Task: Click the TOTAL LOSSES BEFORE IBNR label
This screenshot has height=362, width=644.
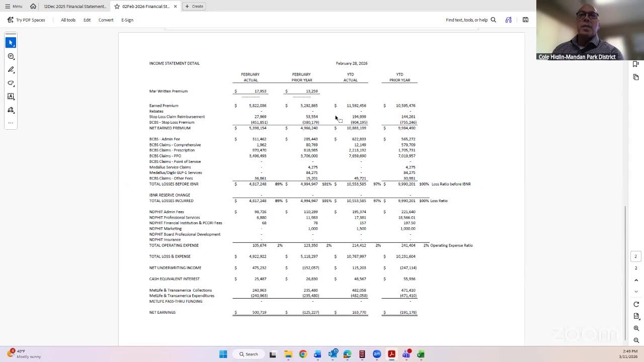Action: [174, 184]
